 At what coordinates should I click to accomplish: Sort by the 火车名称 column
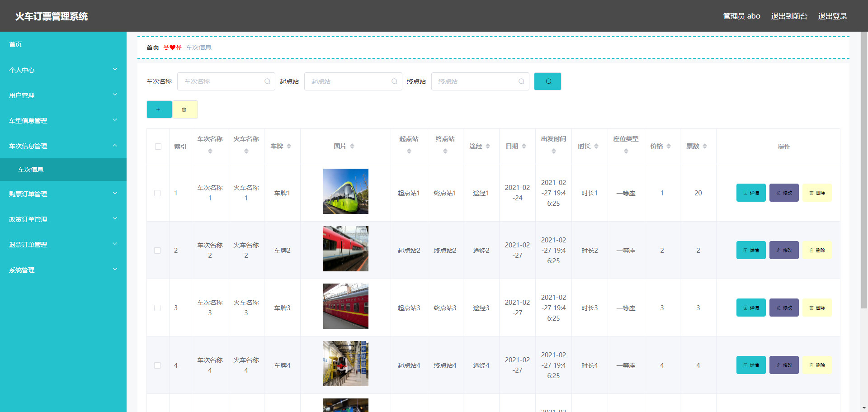click(246, 151)
